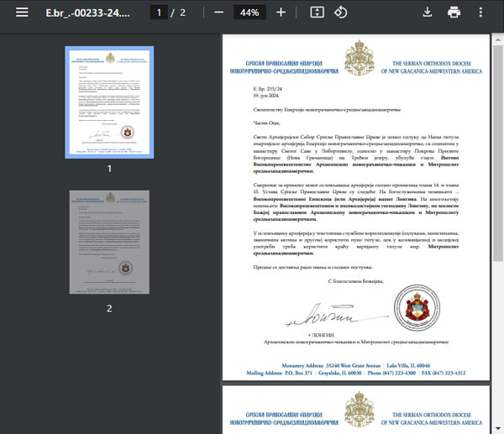The height and width of the screenshot is (434, 504).
Task: Open the more actions three-dot menu
Action: pyautogui.click(x=481, y=13)
